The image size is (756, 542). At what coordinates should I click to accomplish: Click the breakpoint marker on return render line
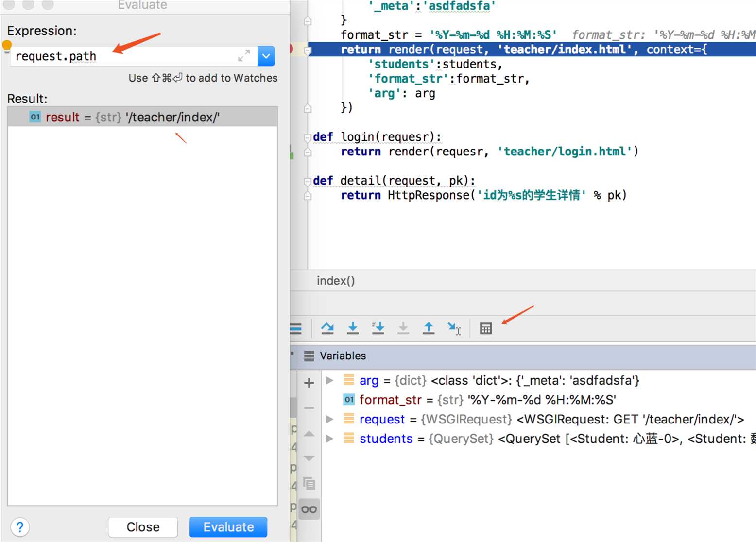pos(292,49)
